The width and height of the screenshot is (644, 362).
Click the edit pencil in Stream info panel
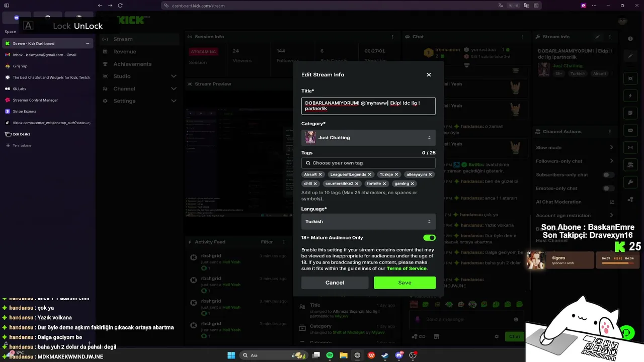point(598,37)
